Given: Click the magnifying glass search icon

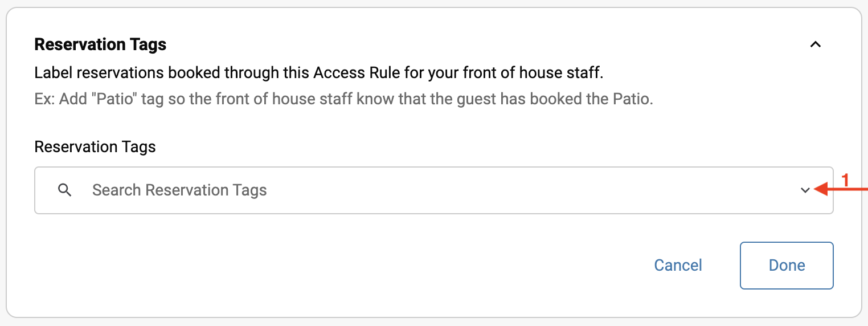Looking at the screenshot, I should (x=65, y=190).
